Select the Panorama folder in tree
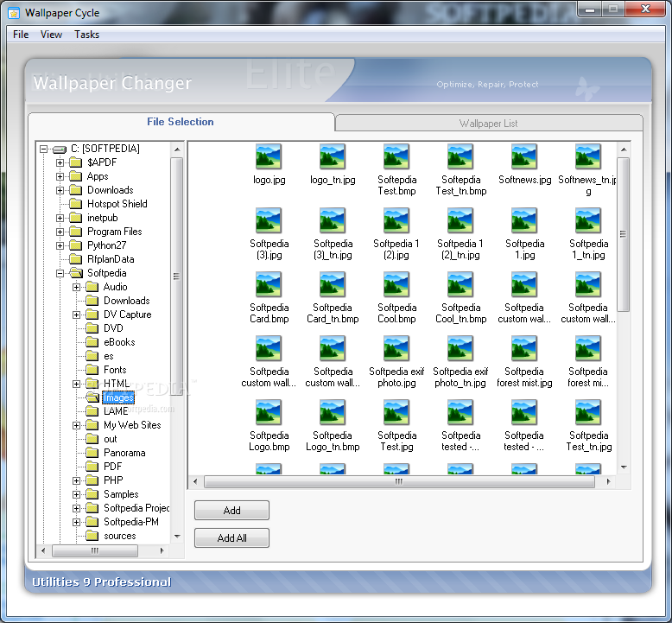Viewport: 672px width, 623px height. 124,453
